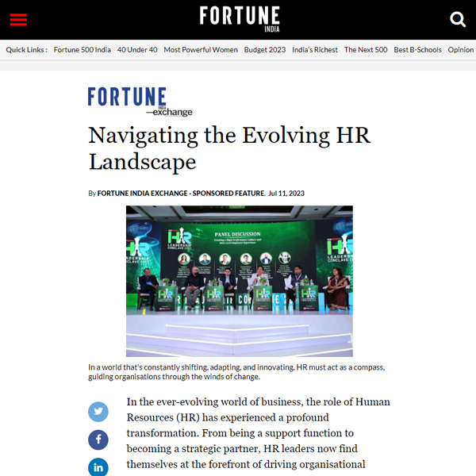Visit India's Richest page

(x=315, y=49)
